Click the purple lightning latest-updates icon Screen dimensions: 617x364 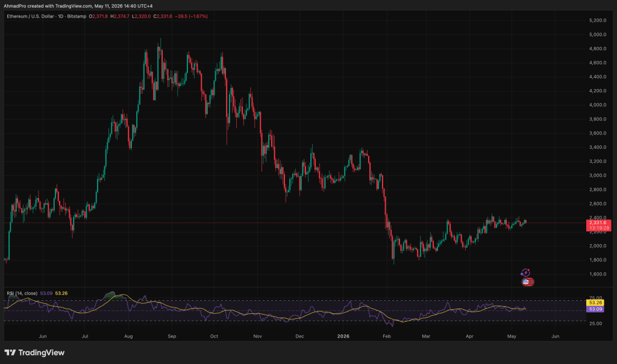tap(525, 273)
